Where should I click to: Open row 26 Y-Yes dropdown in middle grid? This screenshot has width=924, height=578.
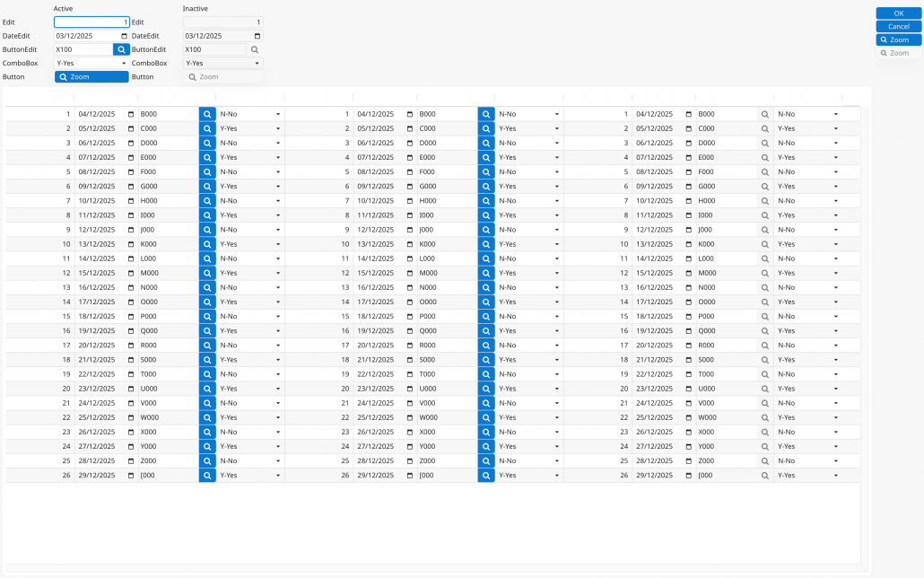(557, 475)
